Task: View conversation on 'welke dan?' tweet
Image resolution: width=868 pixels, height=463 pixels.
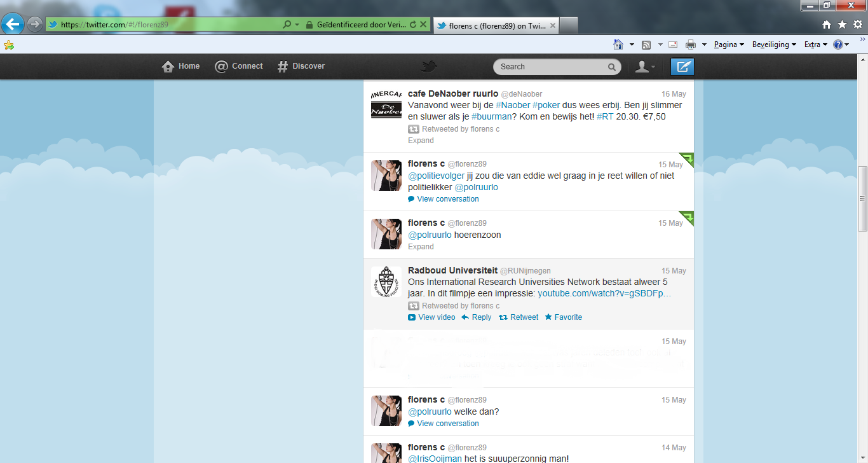Action: pos(444,424)
